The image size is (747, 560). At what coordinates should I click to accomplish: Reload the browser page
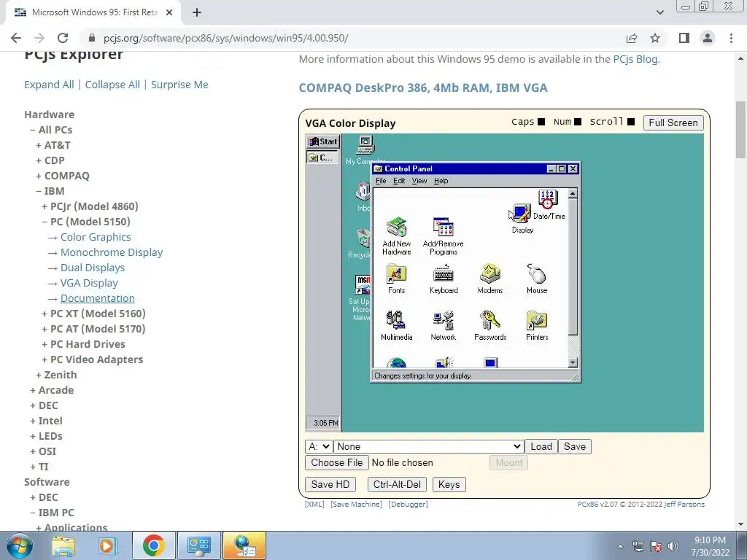63,38
